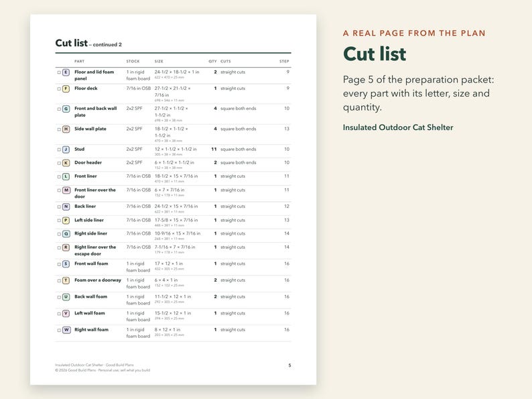Check off the Right wall foam row
The height and width of the screenshot is (399, 532).
(59, 330)
